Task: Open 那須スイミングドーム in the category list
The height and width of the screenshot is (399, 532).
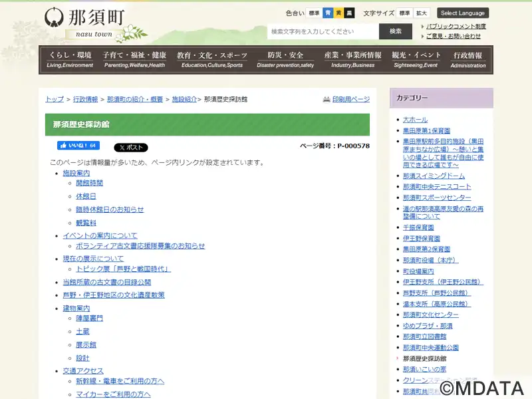Action: pyautogui.click(x=434, y=176)
